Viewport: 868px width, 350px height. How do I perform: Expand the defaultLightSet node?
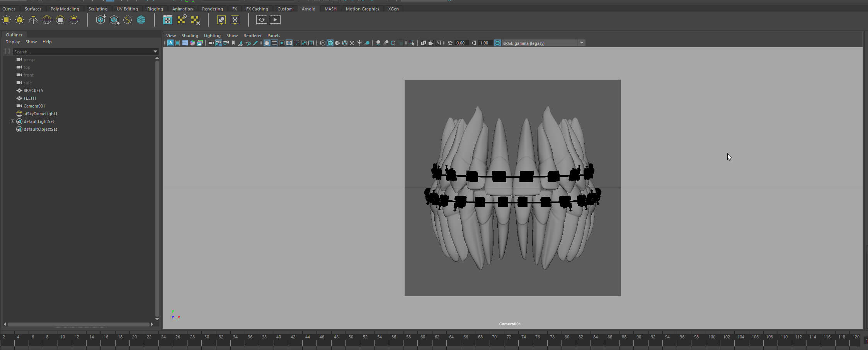tap(12, 121)
